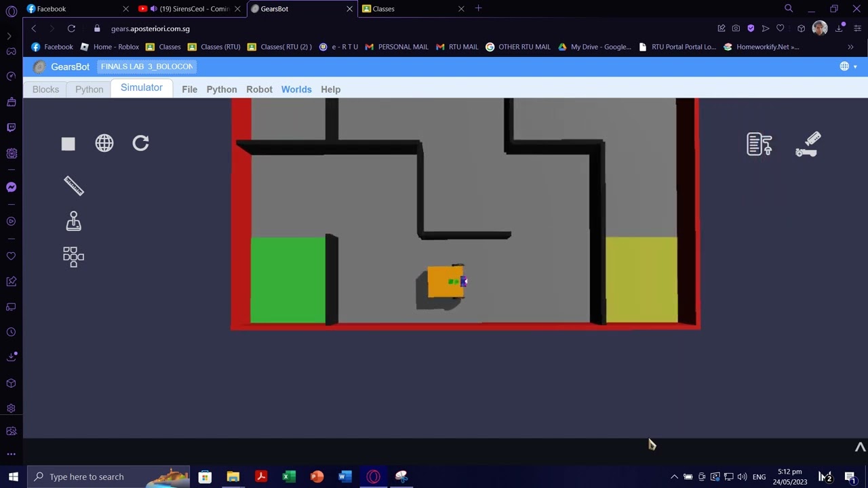
Task: Open the Python menu in GearsBot
Action: point(222,89)
